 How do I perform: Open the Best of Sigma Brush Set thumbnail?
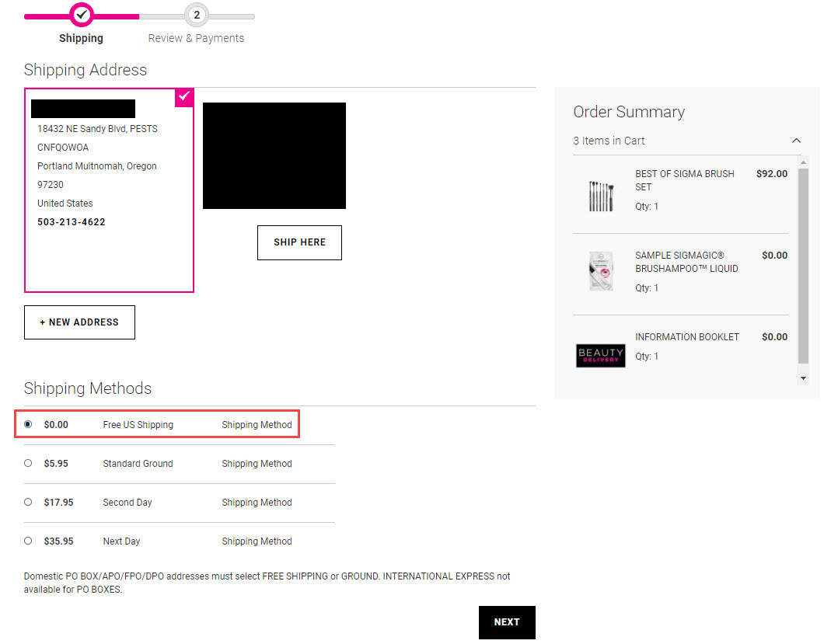click(601, 196)
